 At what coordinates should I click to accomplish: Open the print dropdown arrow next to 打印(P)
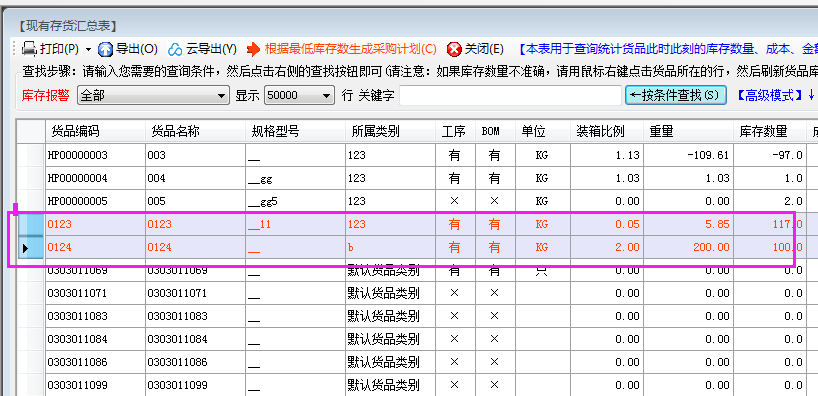[x=88, y=50]
